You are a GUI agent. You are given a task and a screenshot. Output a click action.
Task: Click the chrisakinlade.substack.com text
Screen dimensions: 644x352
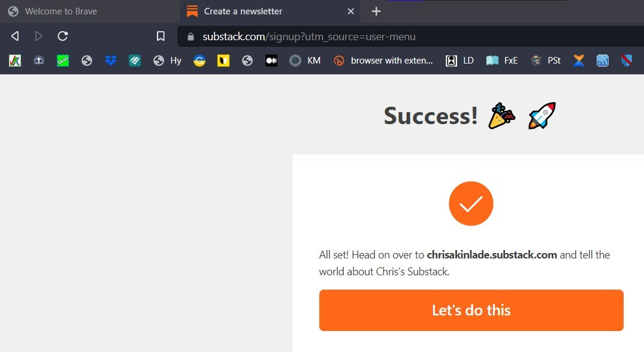point(492,254)
